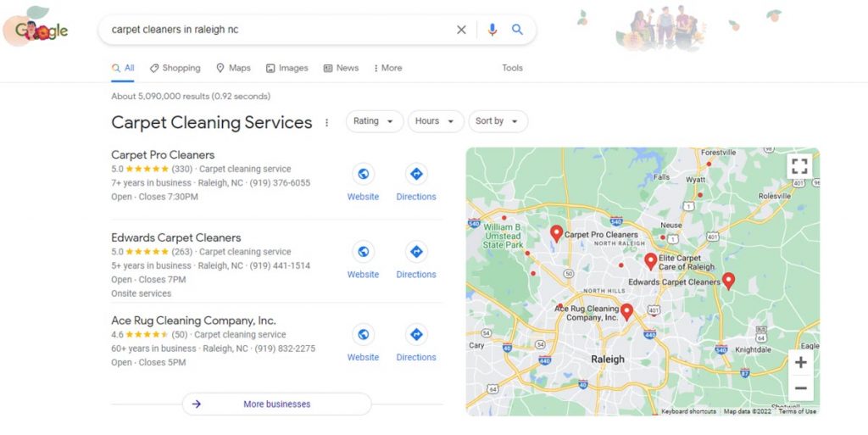Open the More menu
Image resolution: width=868 pixels, height=435 pixels.
(388, 68)
